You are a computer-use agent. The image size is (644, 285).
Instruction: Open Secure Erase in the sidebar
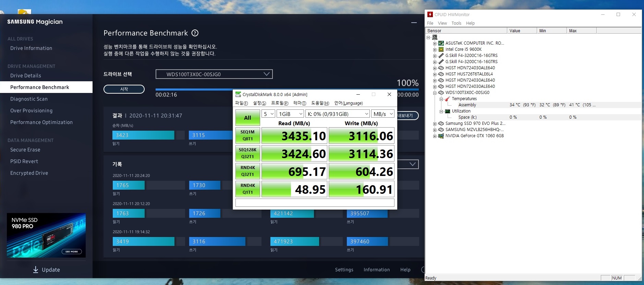[x=25, y=150]
